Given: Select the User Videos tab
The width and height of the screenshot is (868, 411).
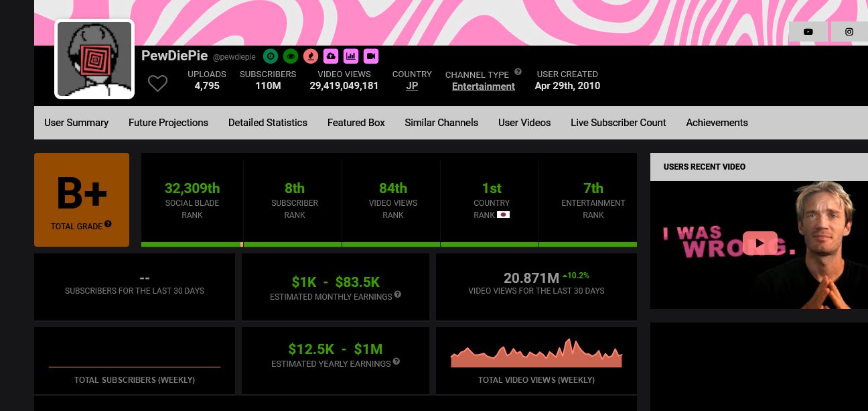Looking at the screenshot, I should pyautogui.click(x=524, y=123).
